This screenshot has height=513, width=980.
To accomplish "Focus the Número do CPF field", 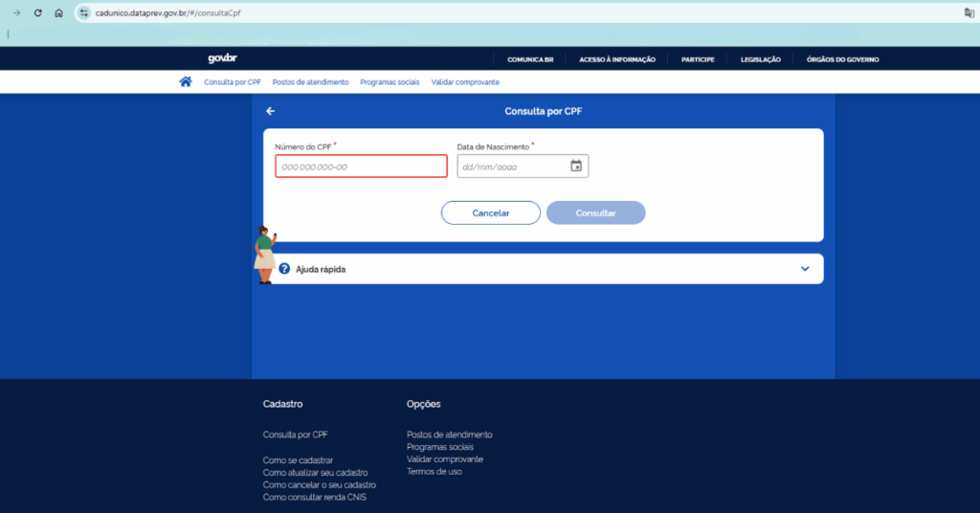I will pos(361,167).
